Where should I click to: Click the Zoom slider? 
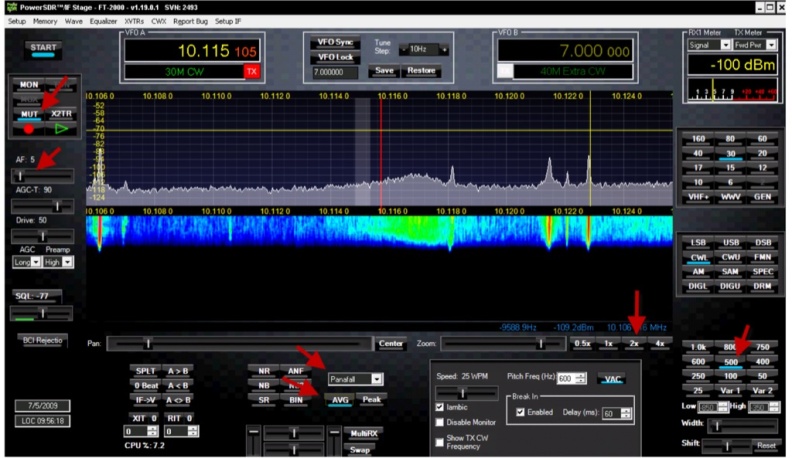click(503, 344)
